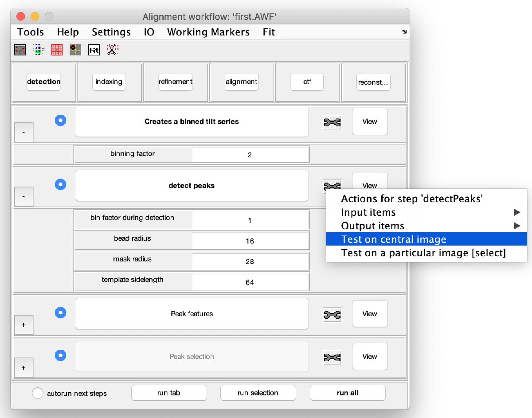Collapse the detect peaks step
Screen dimensions: 532x418
(23, 196)
